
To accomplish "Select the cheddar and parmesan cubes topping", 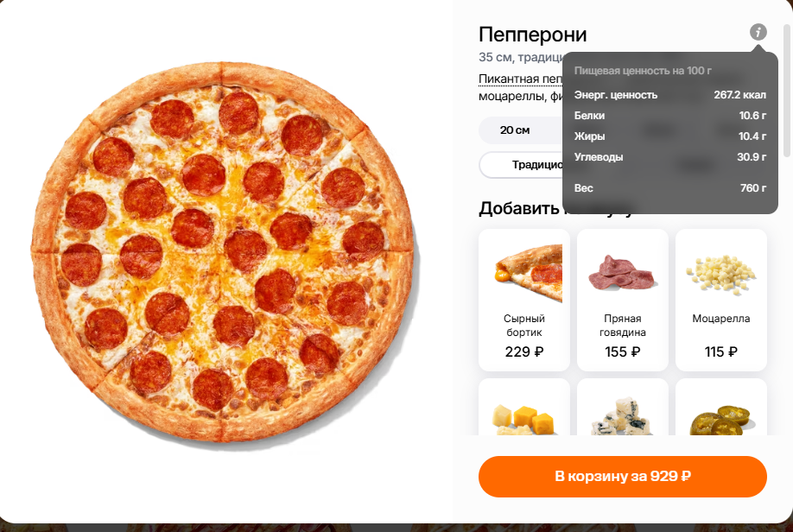I will coord(524,408).
